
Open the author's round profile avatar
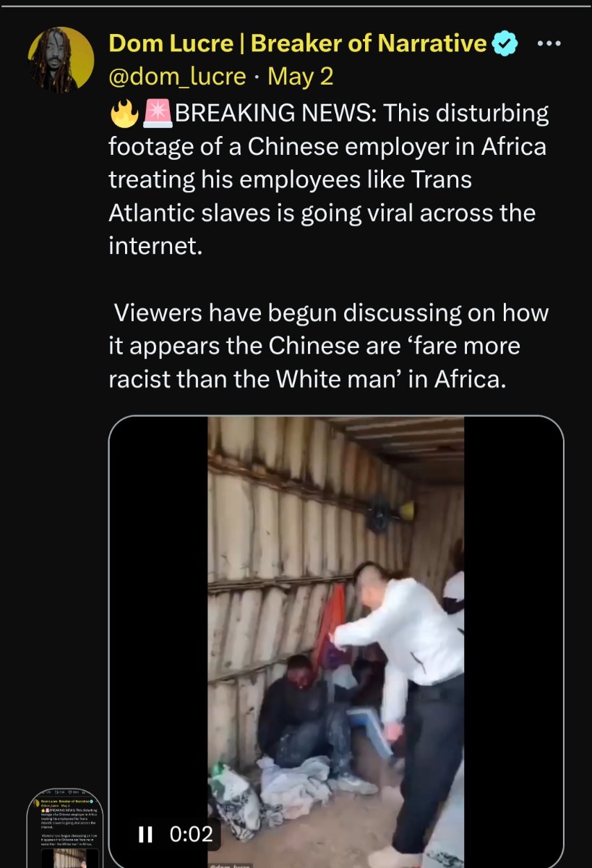[x=61, y=59]
